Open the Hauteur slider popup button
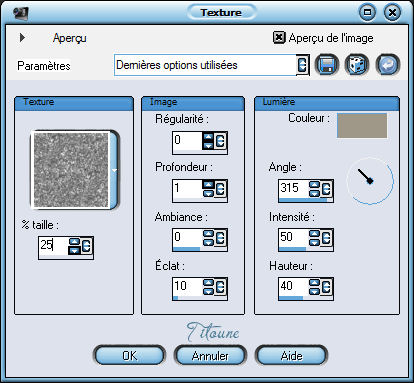This screenshot has height=383, width=414. (x=327, y=287)
